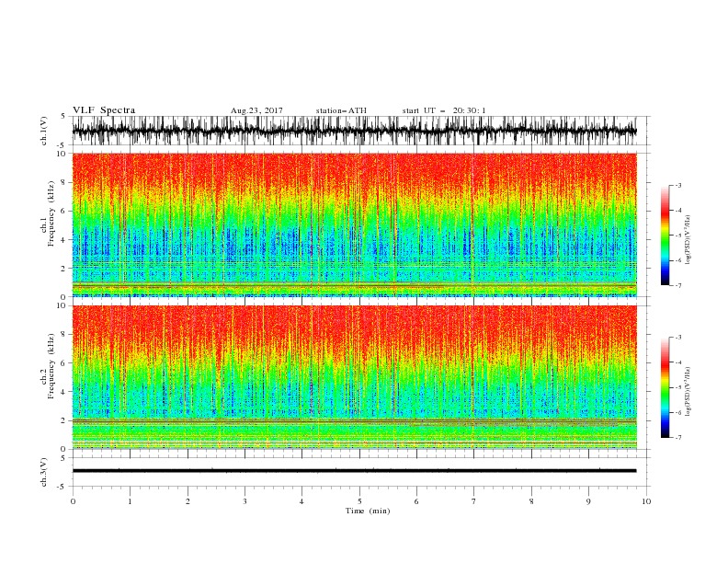Click the ch.2 color scale bar
Image resolution: width=728 pixels, height=563 pixels.
(665, 387)
